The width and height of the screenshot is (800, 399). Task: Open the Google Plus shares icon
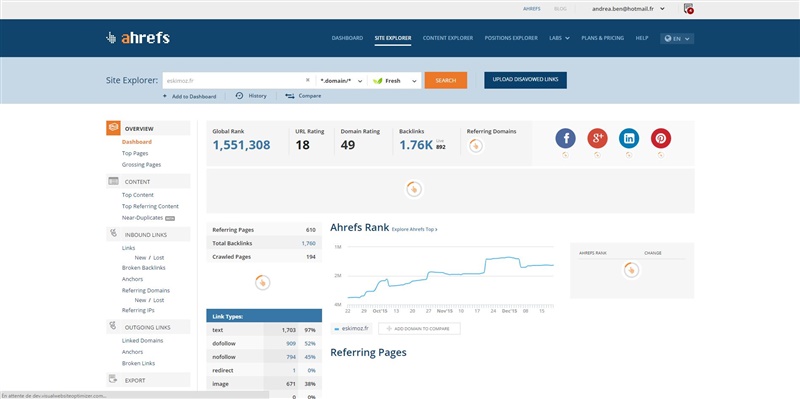click(x=597, y=138)
